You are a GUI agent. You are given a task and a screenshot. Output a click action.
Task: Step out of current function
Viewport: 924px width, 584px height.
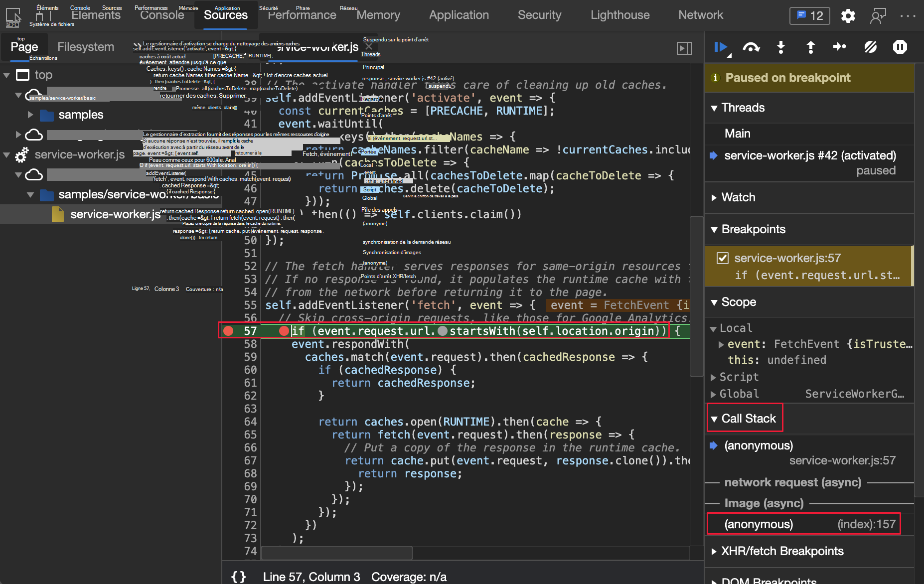click(811, 47)
